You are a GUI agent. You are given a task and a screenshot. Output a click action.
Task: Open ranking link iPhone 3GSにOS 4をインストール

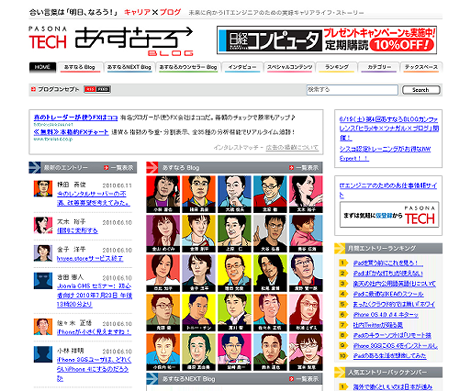[395, 346]
